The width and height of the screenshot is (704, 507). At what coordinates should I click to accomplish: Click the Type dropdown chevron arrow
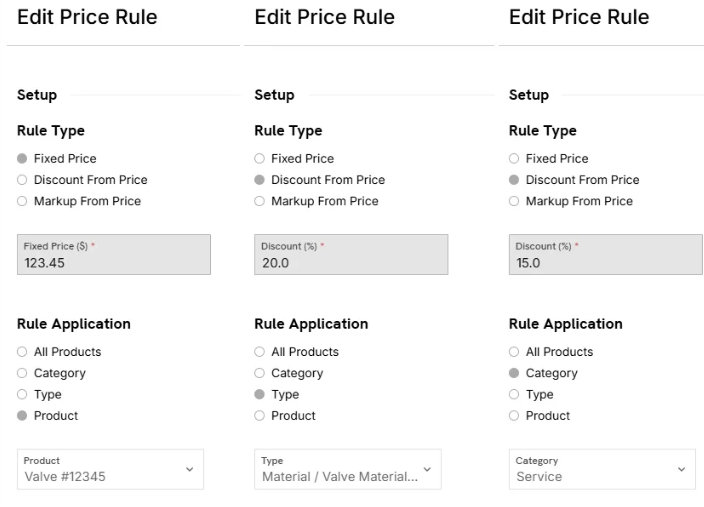click(427, 469)
